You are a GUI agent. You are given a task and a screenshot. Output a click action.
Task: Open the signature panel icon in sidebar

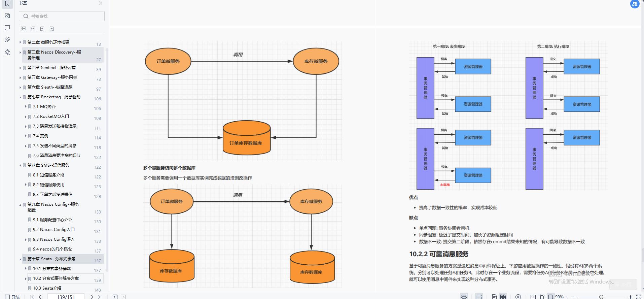pos(7,52)
